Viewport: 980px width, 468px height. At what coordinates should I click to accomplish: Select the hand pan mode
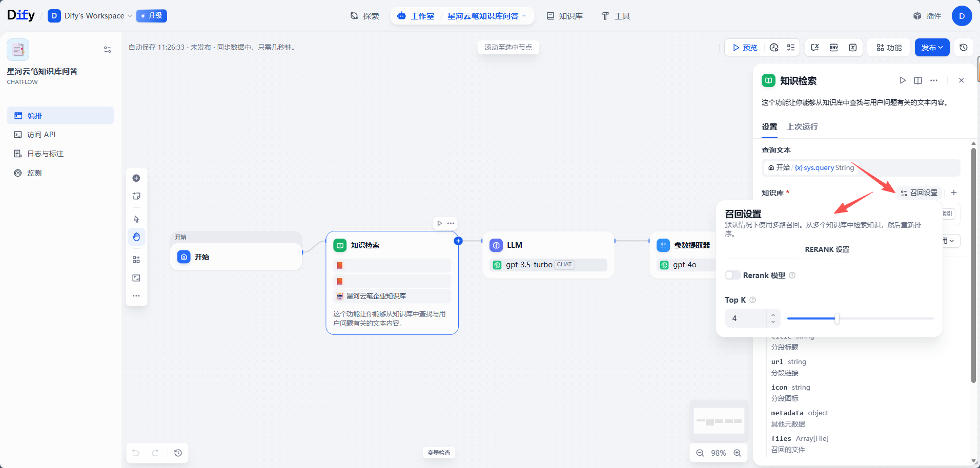136,237
